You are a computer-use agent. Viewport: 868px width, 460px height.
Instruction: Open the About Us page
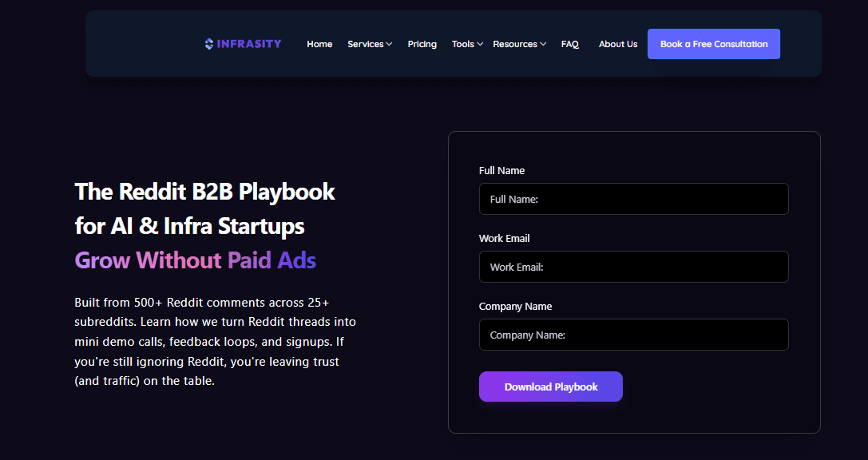pyautogui.click(x=618, y=44)
